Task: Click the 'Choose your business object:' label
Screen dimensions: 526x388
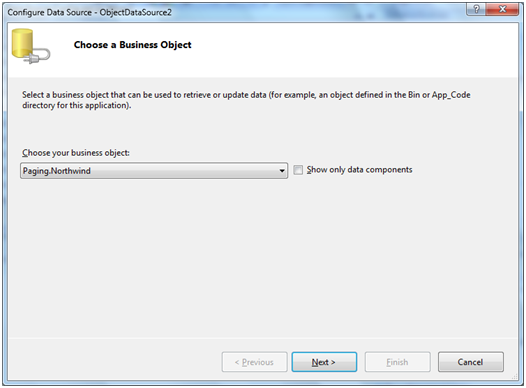Action: pos(76,153)
